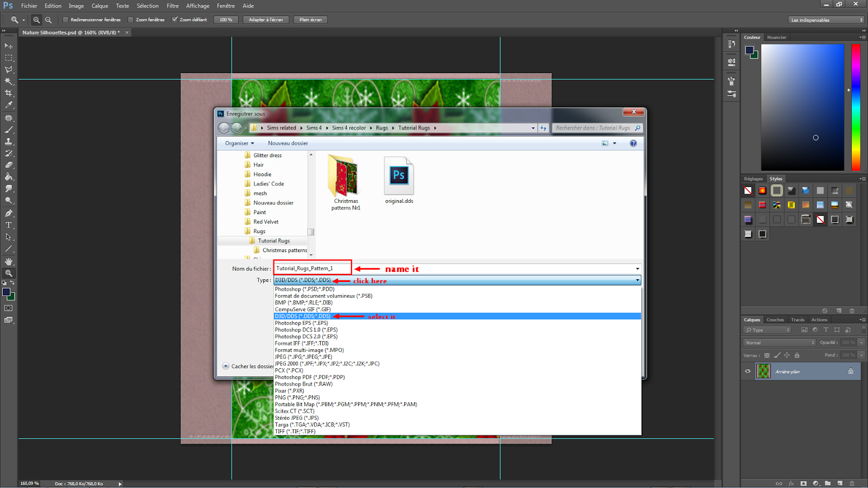Select the Clone Stamp tool

click(x=9, y=142)
